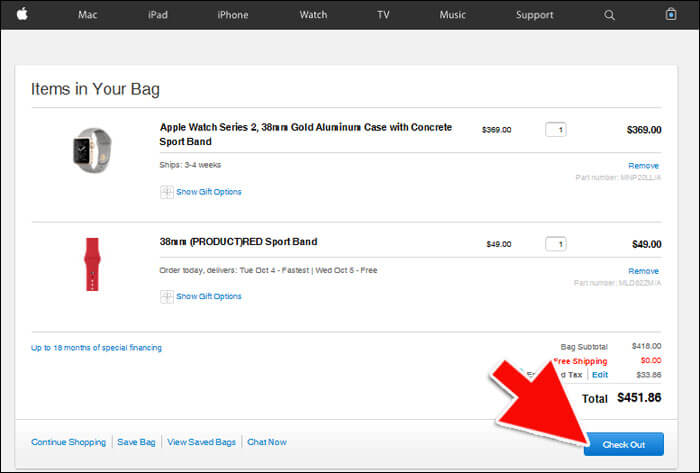
Task: Click 'Ships: 3-4 weeks' text
Action: pyautogui.click(x=190, y=165)
